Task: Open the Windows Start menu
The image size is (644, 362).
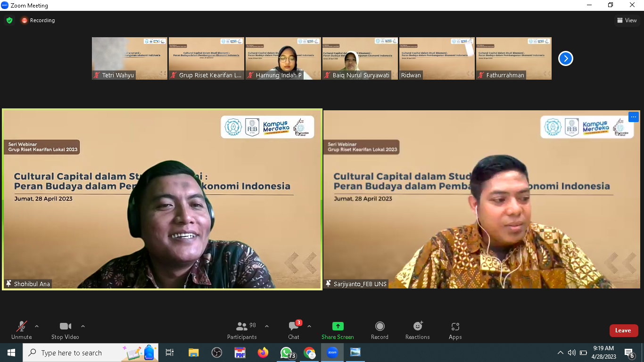Action: pos(11,353)
